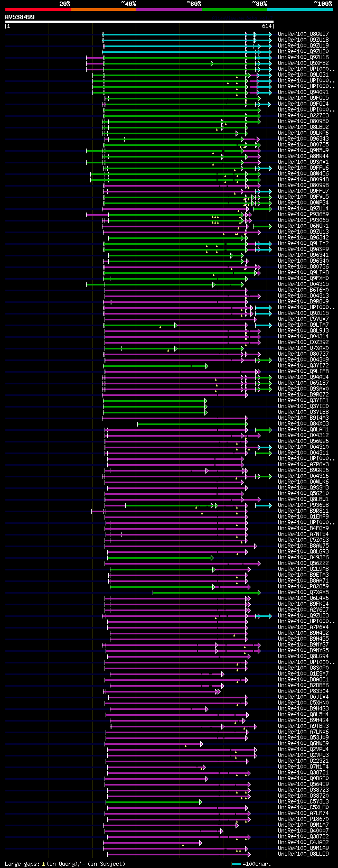Select label UniRef100_P18670
Screen dimensions: 338x868
pos(303,819)
